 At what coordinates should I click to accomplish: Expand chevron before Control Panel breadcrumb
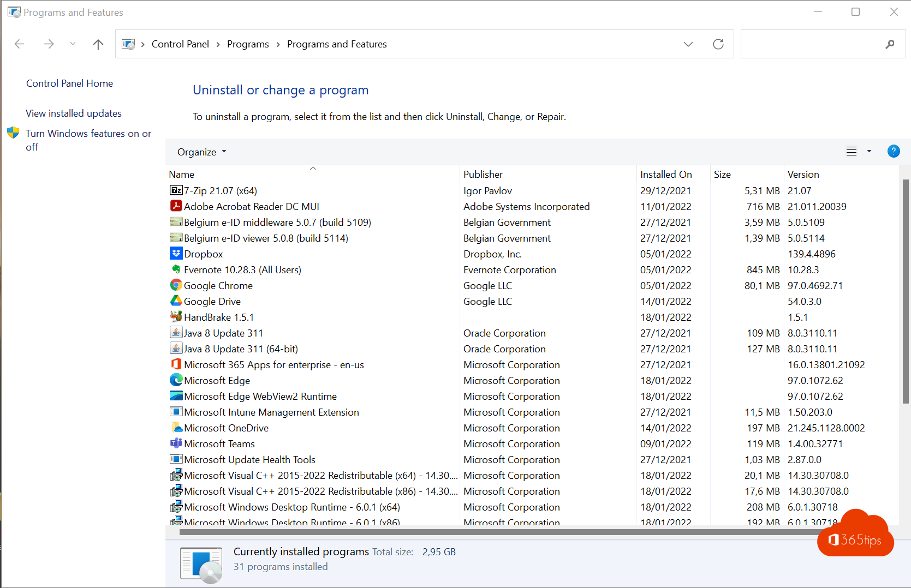[x=143, y=44]
